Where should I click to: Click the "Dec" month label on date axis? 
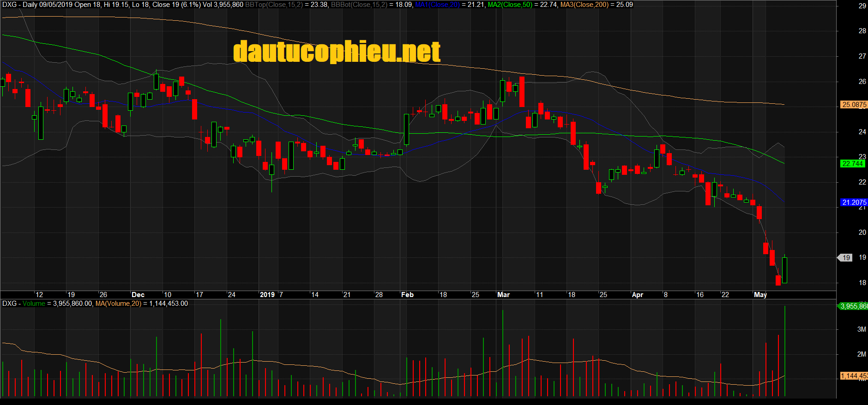tap(138, 295)
